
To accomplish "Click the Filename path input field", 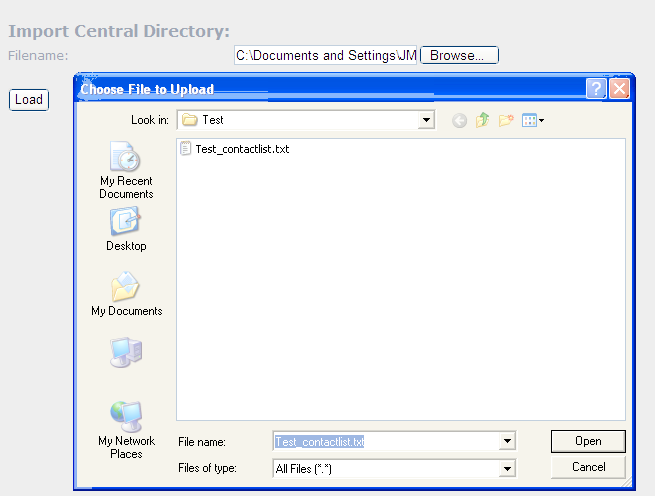I will coord(325,55).
